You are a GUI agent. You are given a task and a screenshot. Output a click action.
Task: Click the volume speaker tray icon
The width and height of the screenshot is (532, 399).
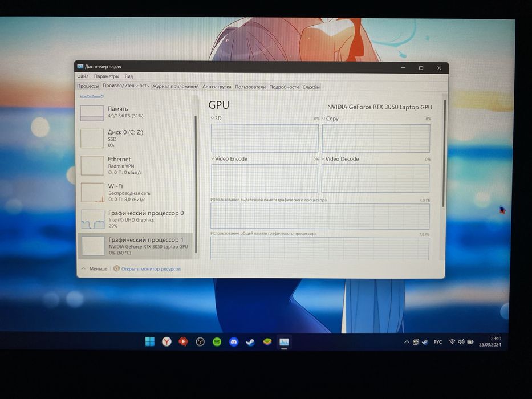point(461,341)
